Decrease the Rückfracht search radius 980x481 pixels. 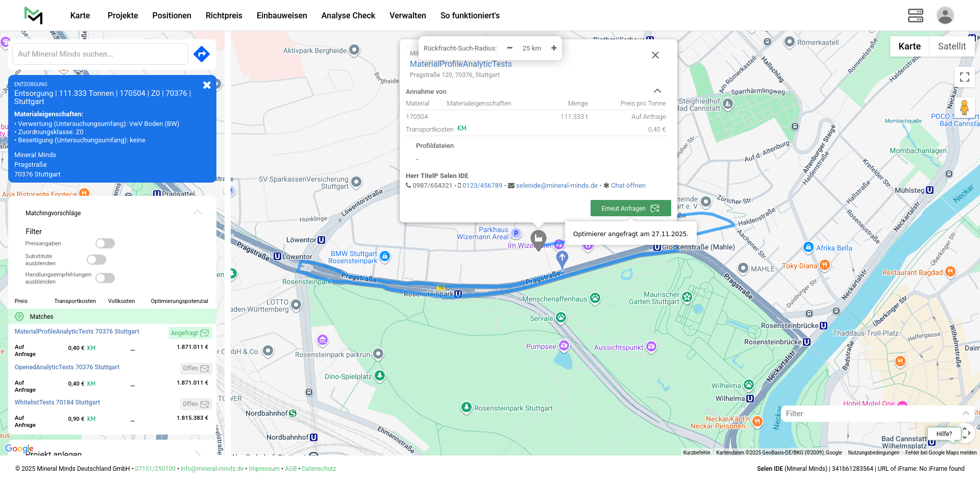[x=509, y=48]
